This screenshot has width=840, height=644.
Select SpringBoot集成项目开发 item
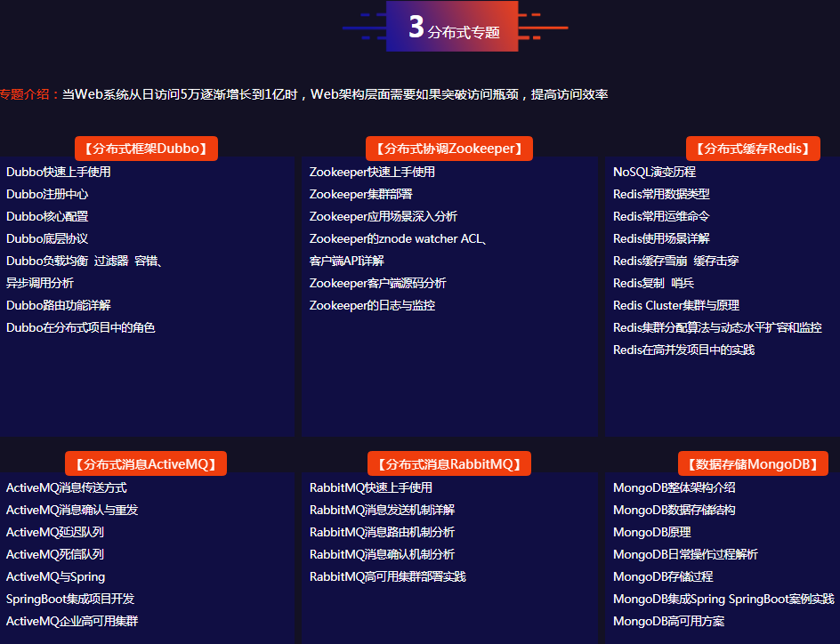70,599
